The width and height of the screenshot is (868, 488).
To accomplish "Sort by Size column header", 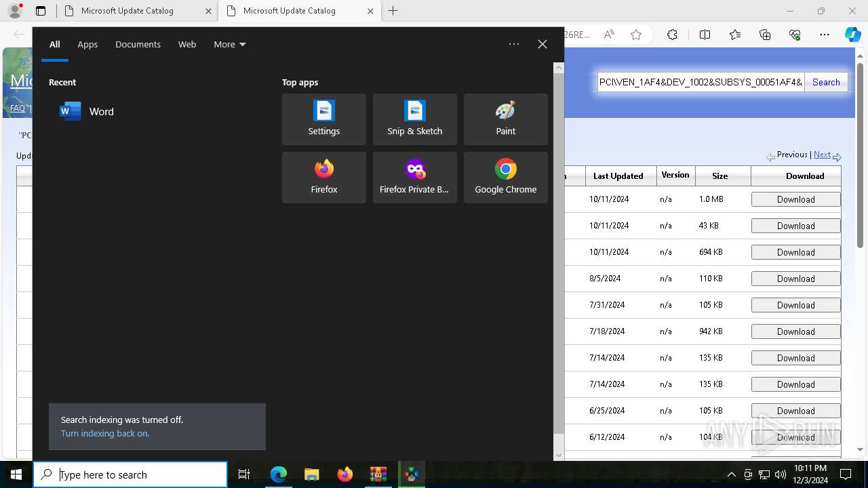I will pos(720,176).
